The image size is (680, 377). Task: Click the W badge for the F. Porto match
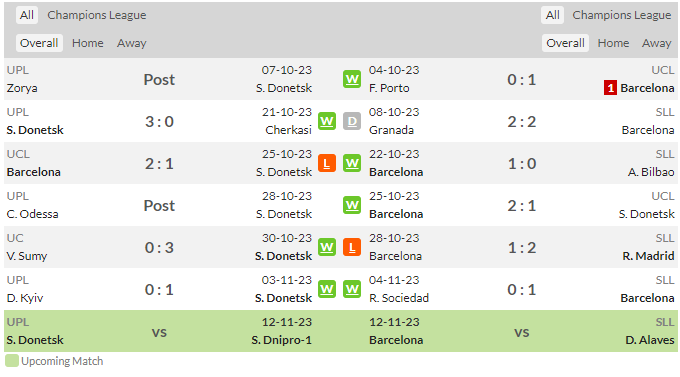click(x=352, y=79)
